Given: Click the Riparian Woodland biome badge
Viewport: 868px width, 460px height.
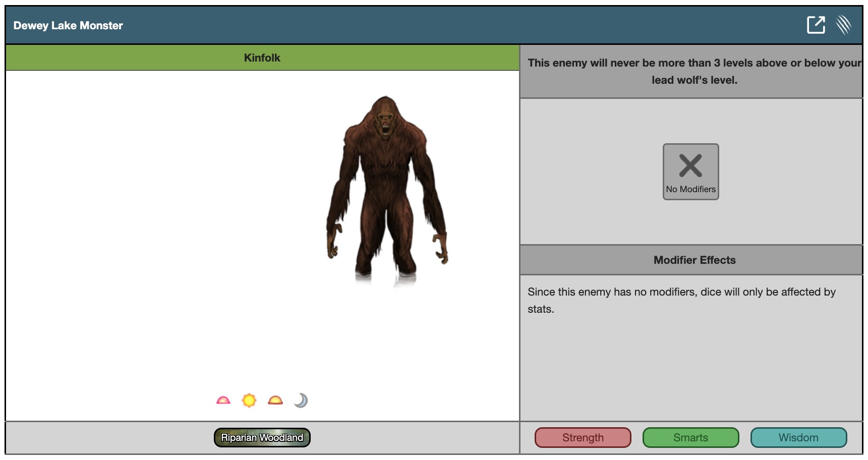Looking at the screenshot, I should pos(262,437).
